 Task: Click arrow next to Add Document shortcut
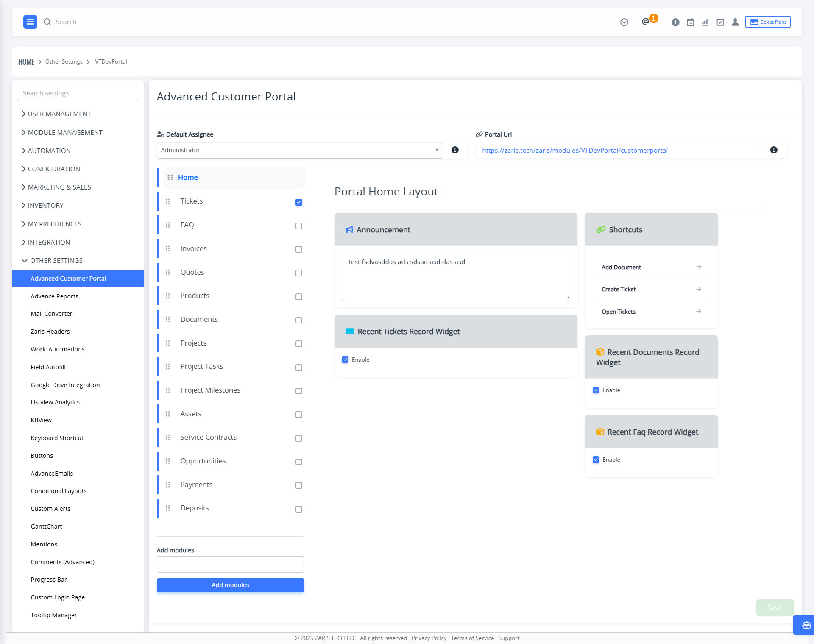[699, 267]
